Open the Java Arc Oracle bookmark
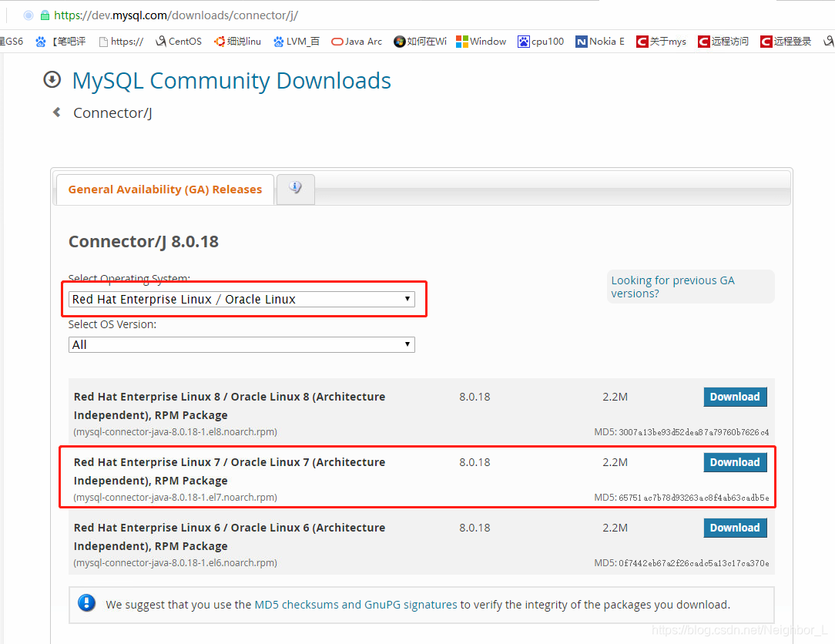The image size is (835, 644). [x=357, y=42]
